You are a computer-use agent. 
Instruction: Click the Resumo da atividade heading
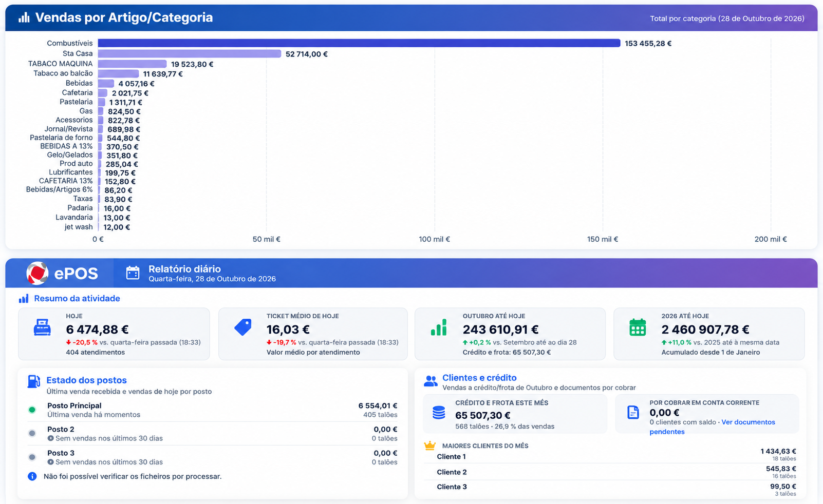click(x=77, y=299)
